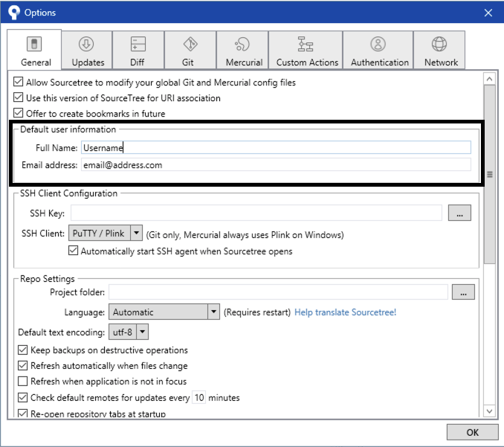
Task: Click the SSH Key text field
Action: click(x=256, y=213)
